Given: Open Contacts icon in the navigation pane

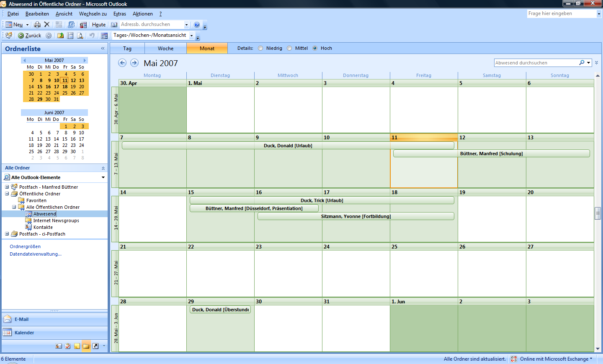Looking at the screenshot, I should click(59, 346).
